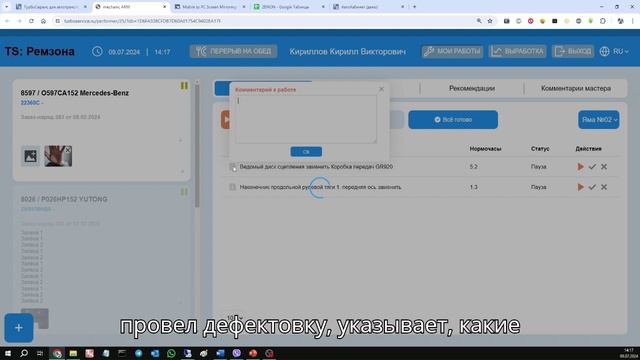Viewport: 640px width, 360px height.
Task: Click pause icon on YUTONG order card
Action: tap(184, 192)
